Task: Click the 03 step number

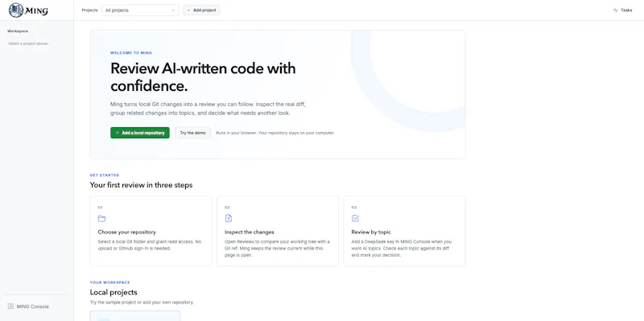Action: click(x=354, y=208)
